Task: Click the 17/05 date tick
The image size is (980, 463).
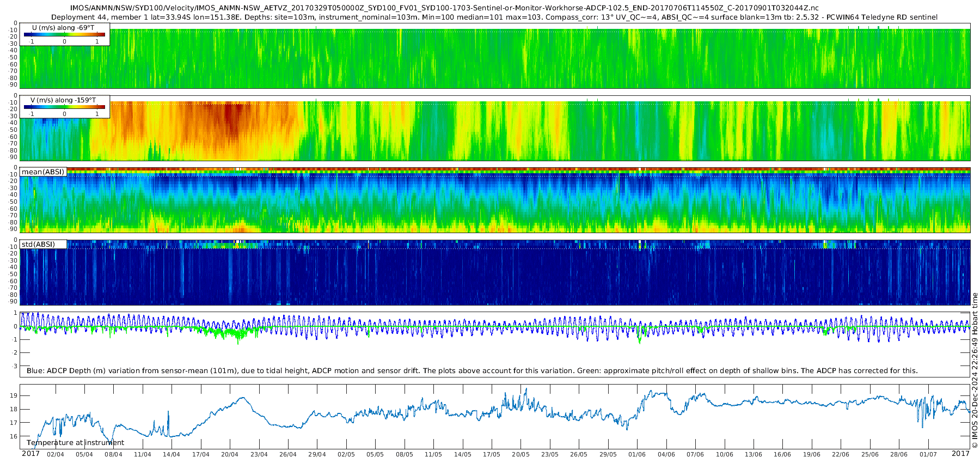Action: pos(492,454)
